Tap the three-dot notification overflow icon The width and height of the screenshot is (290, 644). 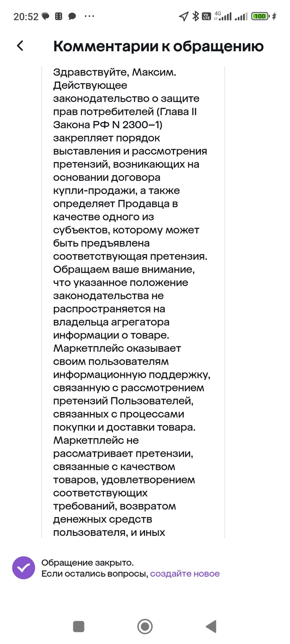(x=89, y=17)
